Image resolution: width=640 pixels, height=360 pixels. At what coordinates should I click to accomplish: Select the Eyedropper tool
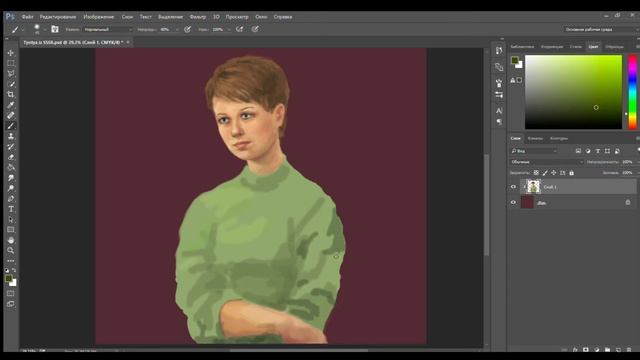pyautogui.click(x=11, y=105)
